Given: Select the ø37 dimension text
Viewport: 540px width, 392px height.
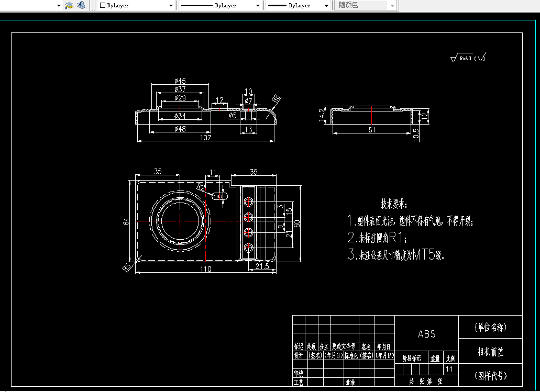Looking at the screenshot, I should pos(180,89).
